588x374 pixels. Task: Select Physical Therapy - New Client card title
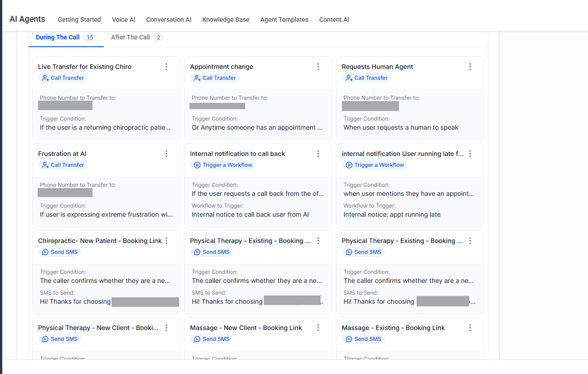pyautogui.click(x=98, y=328)
